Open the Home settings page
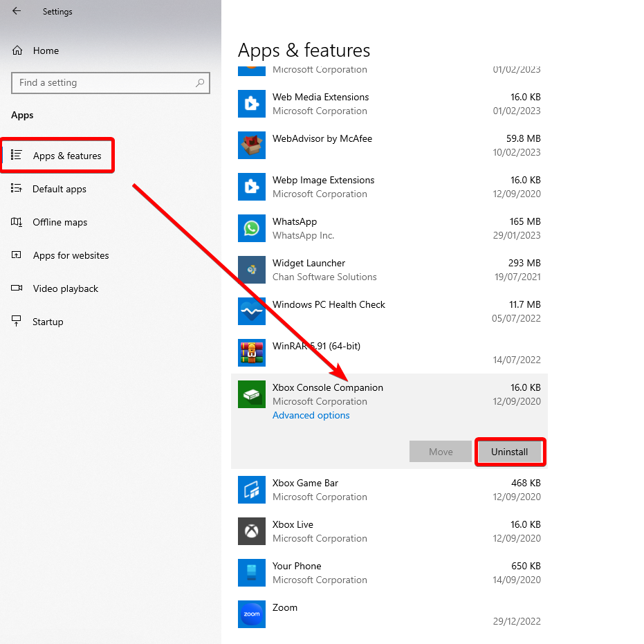Viewport: 644px width, 644px height. coord(46,50)
